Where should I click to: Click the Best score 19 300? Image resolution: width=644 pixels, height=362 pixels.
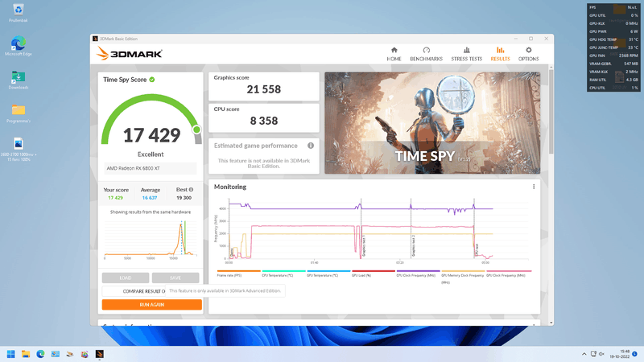coord(184,198)
